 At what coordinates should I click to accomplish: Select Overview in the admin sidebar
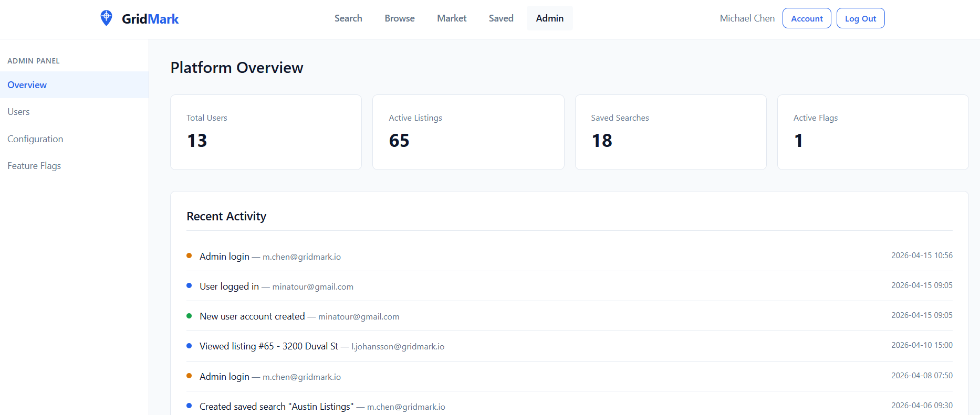[x=27, y=85]
